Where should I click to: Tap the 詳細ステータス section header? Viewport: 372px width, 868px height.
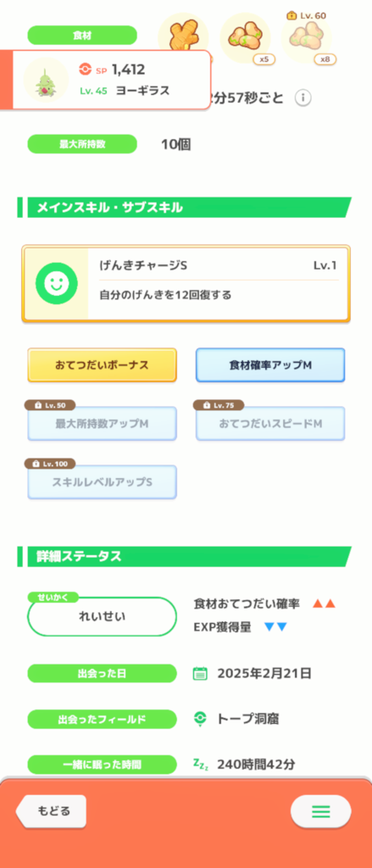pyautogui.click(x=185, y=556)
